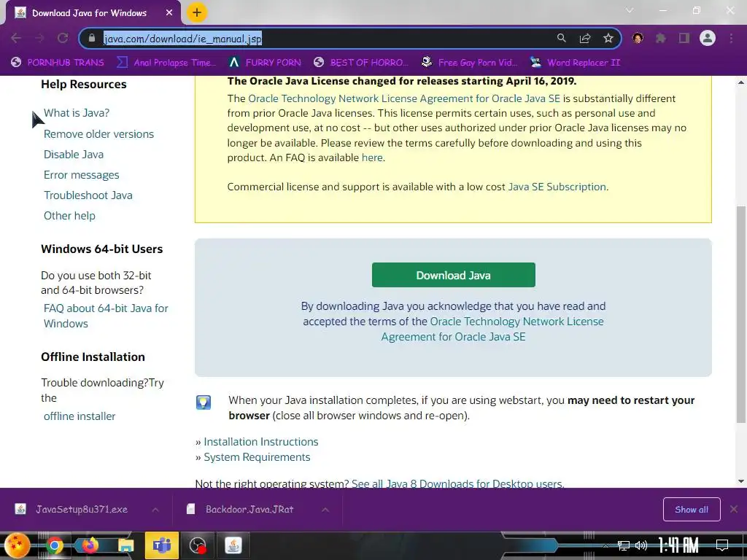Show hidden tray icons chevron
Image resolution: width=747 pixels, height=560 pixels.
[605, 545]
